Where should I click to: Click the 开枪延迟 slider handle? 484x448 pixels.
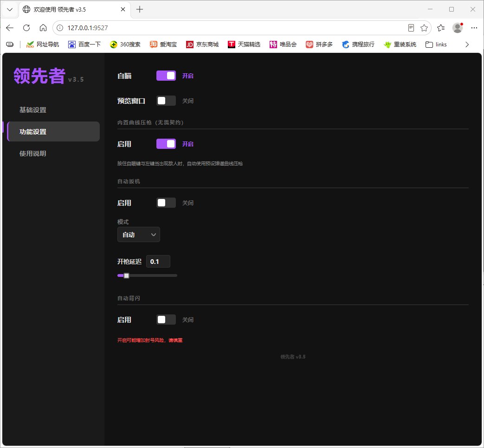127,275
